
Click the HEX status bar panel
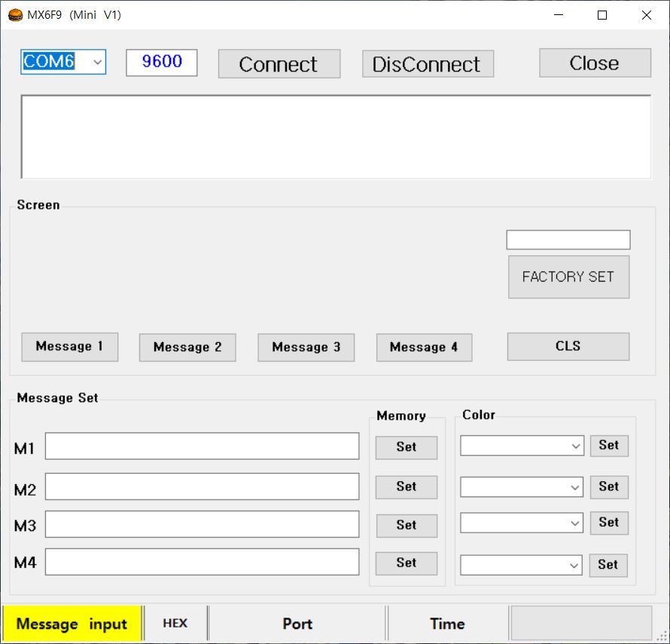pos(175,624)
